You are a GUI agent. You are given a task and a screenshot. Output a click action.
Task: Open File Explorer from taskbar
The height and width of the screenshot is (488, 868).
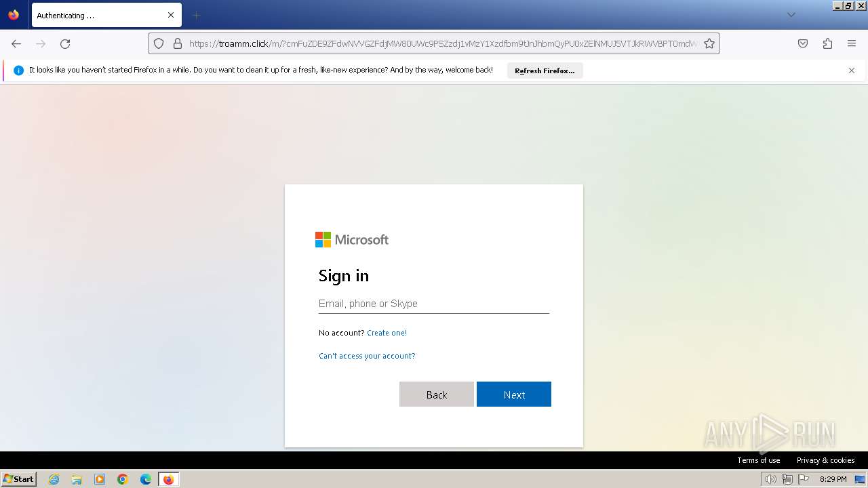(77, 479)
